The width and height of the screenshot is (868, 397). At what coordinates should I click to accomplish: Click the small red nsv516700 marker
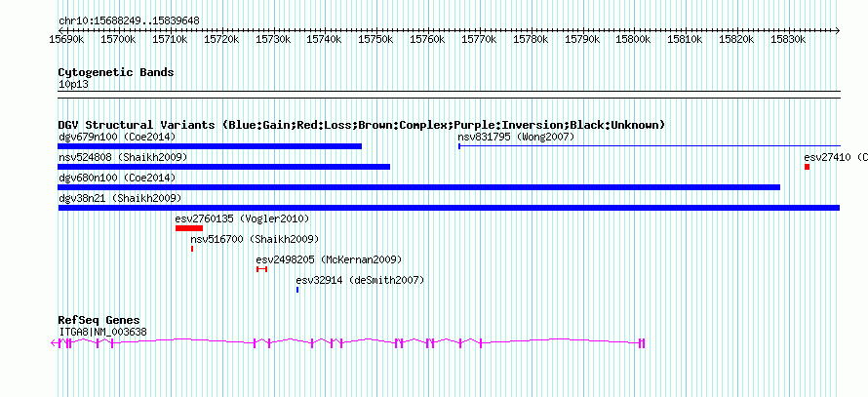click(x=192, y=249)
